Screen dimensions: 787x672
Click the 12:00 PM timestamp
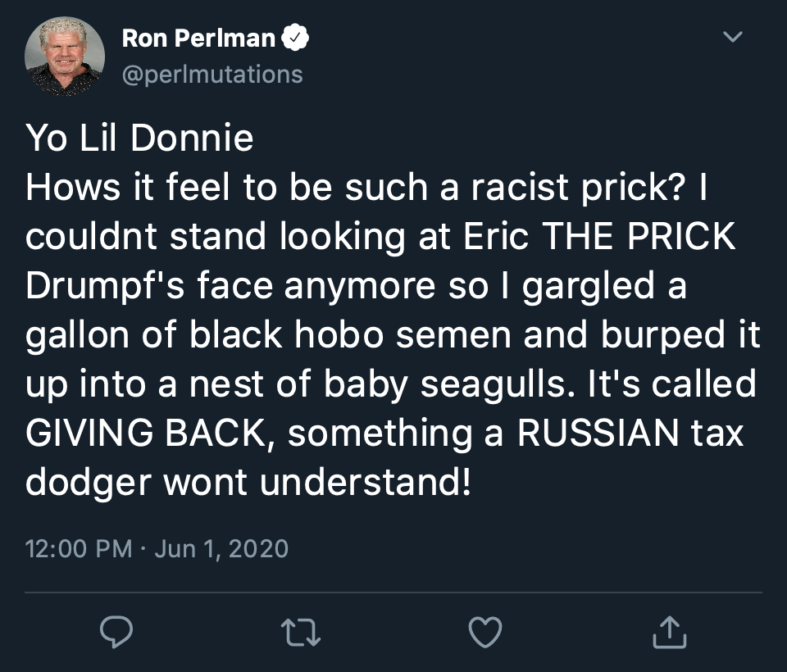[79, 548]
